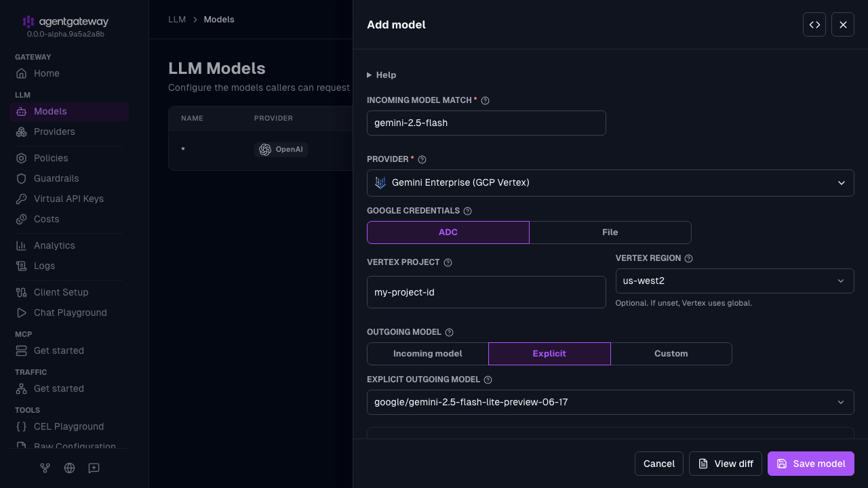Image resolution: width=868 pixels, height=488 pixels.
Task: Click the Traffic Get started network icon
Action: pyautogui.click(x=22, y=388)
